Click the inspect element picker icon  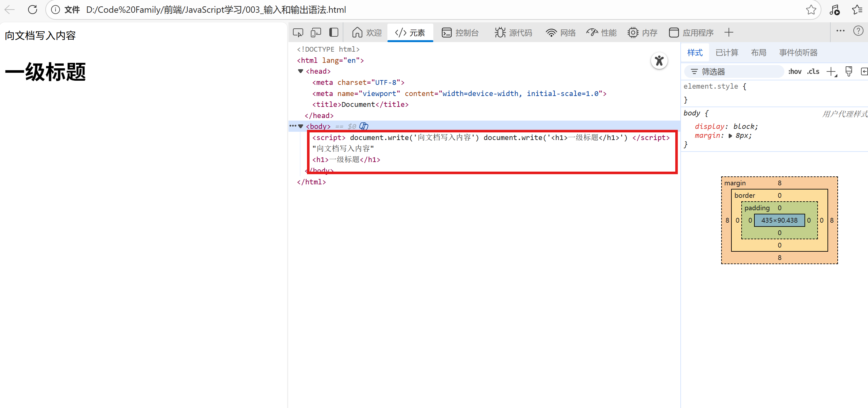coord(298,33)
